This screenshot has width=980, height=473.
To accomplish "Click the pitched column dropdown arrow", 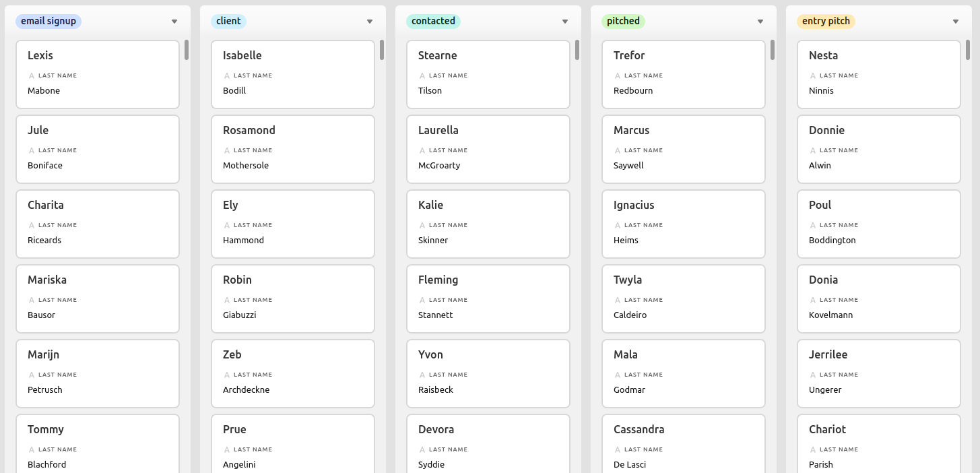I will coord(760,22).
